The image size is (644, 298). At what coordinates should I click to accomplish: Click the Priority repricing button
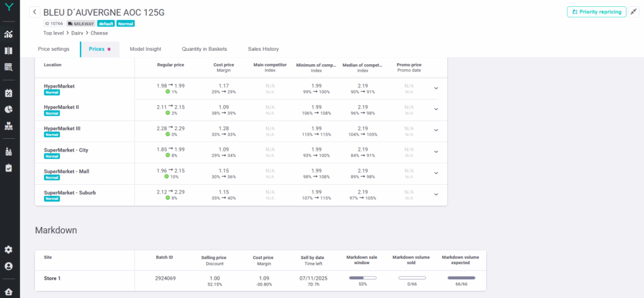point(596,12)
